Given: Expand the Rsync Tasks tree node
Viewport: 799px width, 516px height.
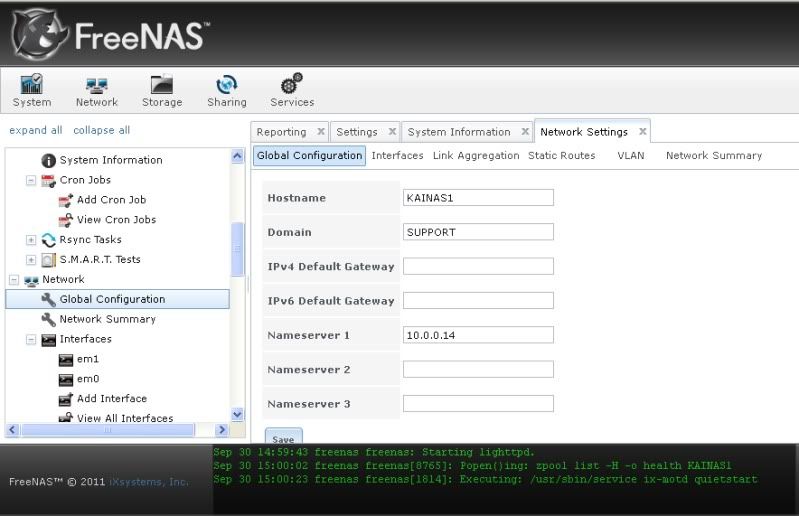Looking at the screenshot, I should pyautogui.click(x=31, y=240).
